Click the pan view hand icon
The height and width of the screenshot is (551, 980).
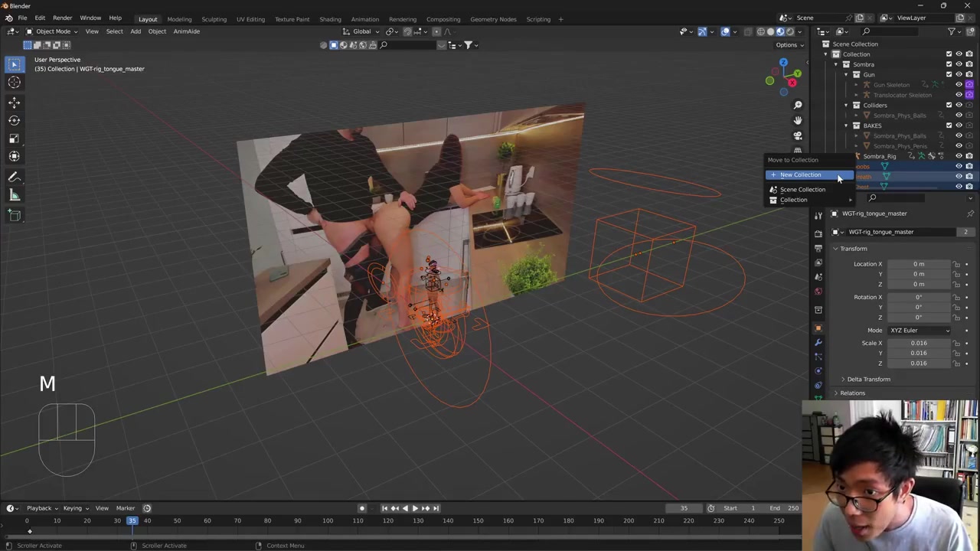click(x=798, y=120)
